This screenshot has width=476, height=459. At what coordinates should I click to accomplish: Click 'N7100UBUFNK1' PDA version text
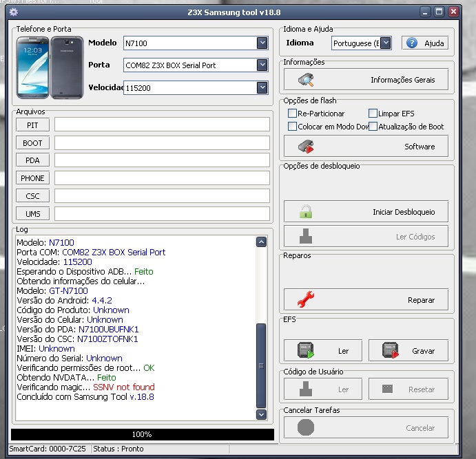coord(108,329)
